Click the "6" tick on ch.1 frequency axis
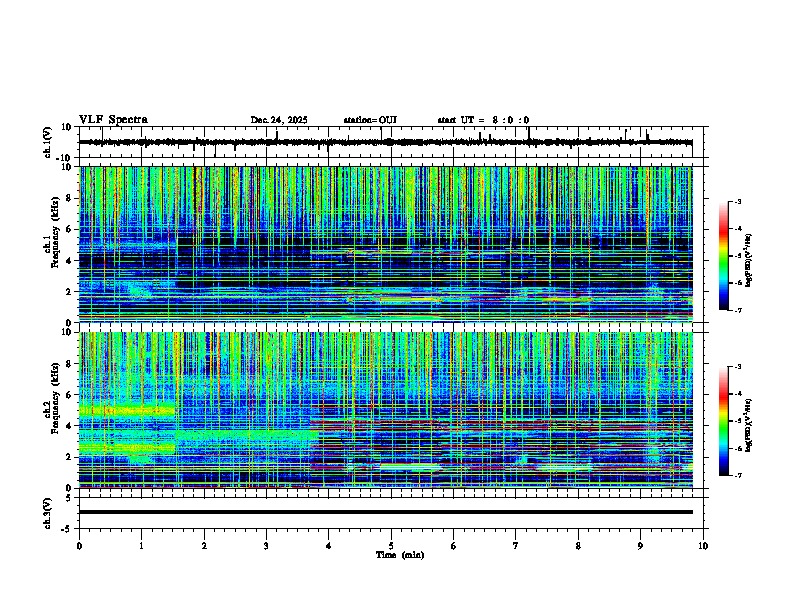Screen dimensions: 792x612 point(69,229)
